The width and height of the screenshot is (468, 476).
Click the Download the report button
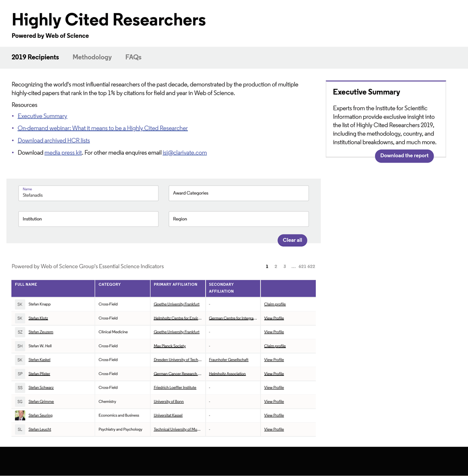[x=404, y=156]
